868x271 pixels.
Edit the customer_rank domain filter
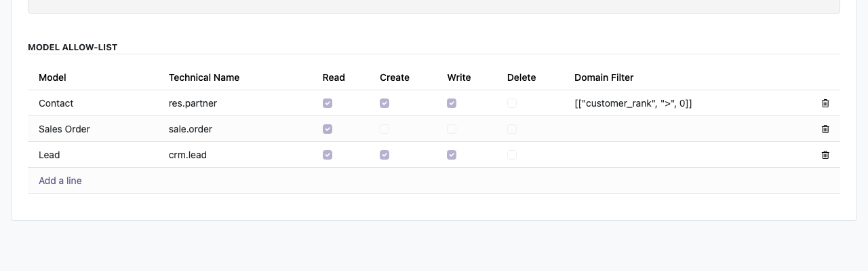point(633,103)
